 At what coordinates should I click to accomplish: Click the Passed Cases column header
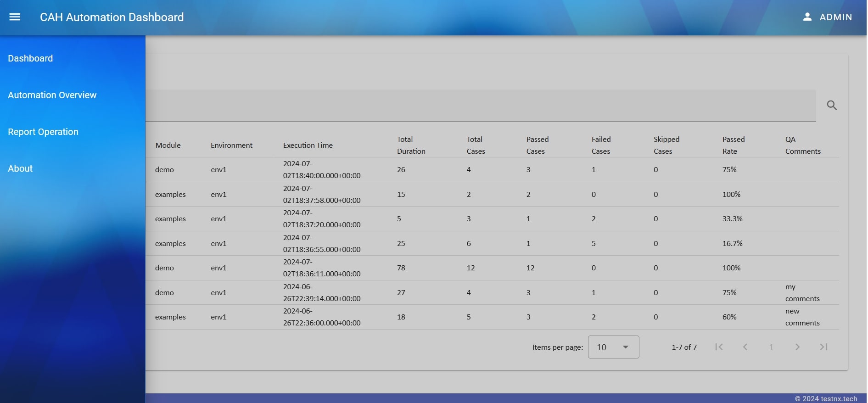click(x=538, y=145)
